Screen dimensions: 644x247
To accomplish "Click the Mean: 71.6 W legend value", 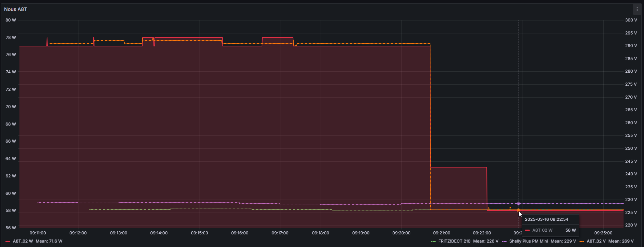I will pyautogui.click(x=49, y=241).
